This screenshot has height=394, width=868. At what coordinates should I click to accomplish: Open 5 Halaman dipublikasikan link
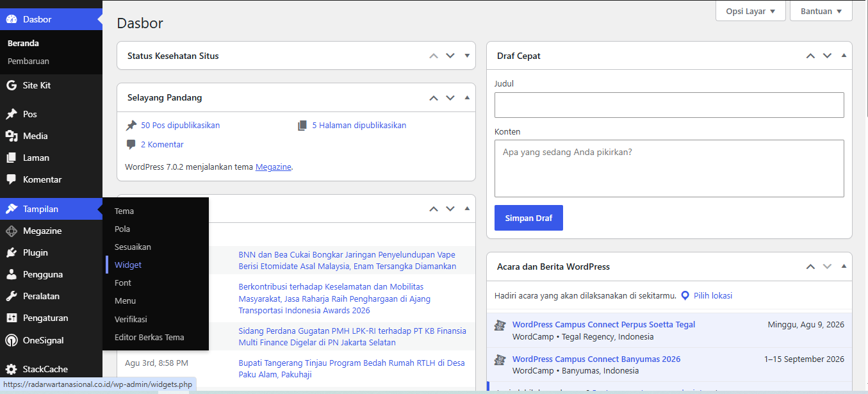tap(359, 126)
